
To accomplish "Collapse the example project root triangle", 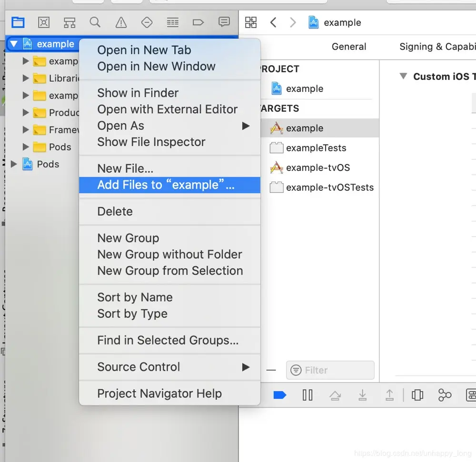I will click(14, 44).
